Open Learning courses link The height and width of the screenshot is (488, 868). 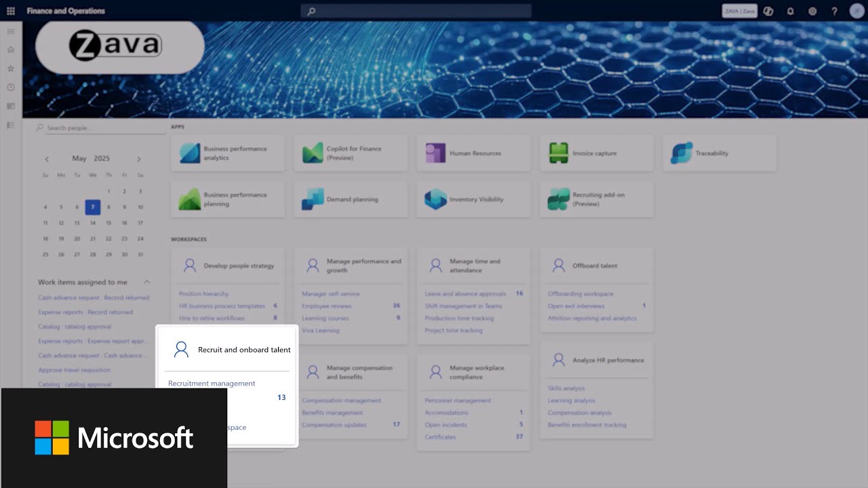click(x=325, y=319)
